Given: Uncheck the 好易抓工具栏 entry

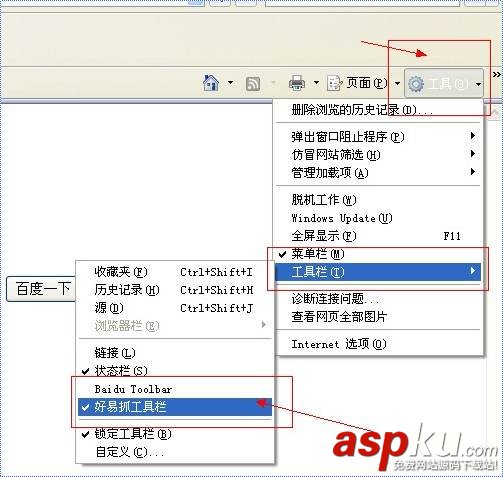Looking at the screenshot, I should (175, 407).
